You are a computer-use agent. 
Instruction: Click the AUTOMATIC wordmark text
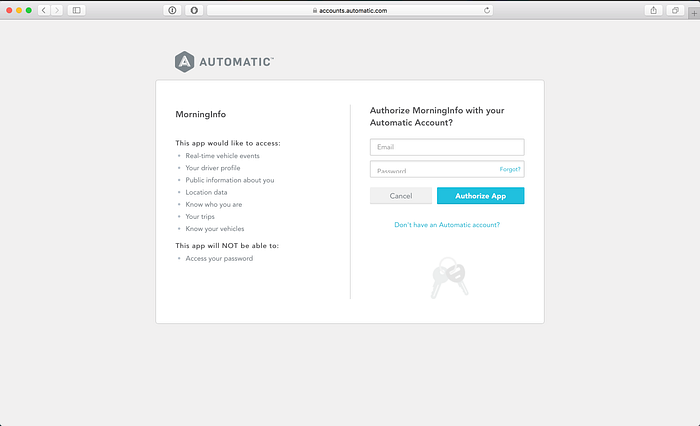[x=236, y=62]
